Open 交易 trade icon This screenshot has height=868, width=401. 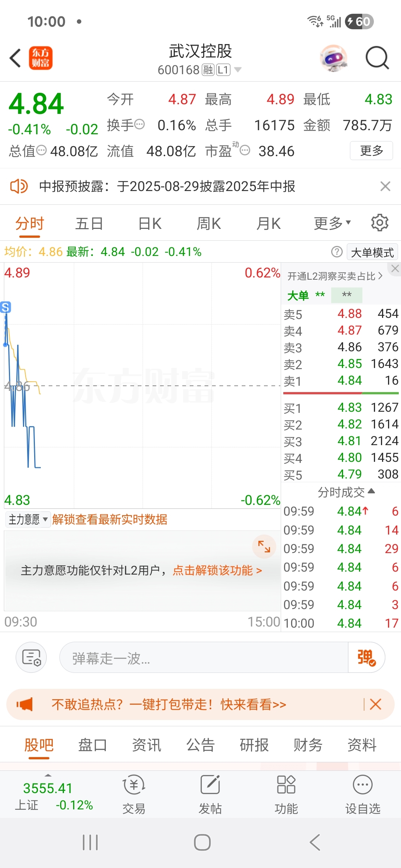(134, 795)
